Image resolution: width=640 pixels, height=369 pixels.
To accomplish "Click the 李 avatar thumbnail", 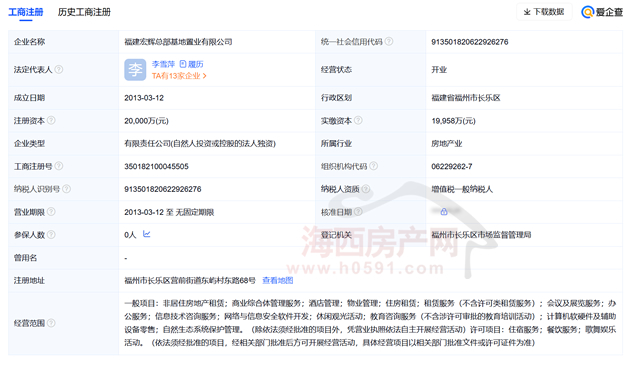I will pos(135,70).
